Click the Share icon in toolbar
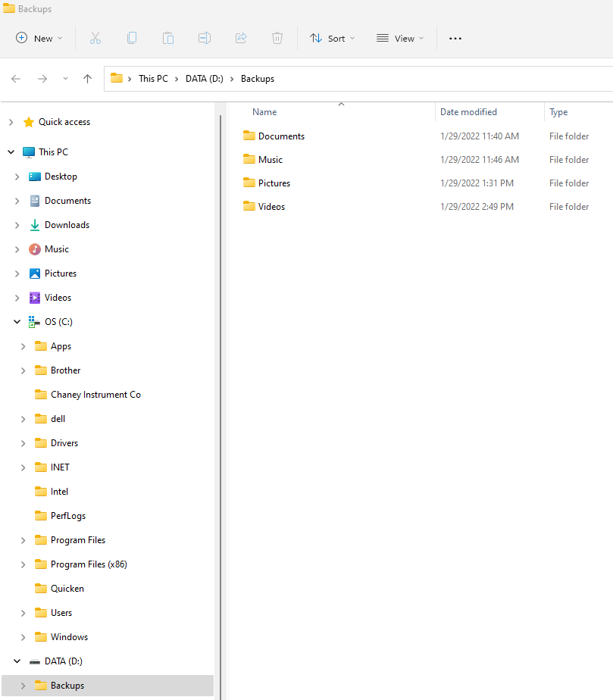The image size is (613, 700). 241,39
